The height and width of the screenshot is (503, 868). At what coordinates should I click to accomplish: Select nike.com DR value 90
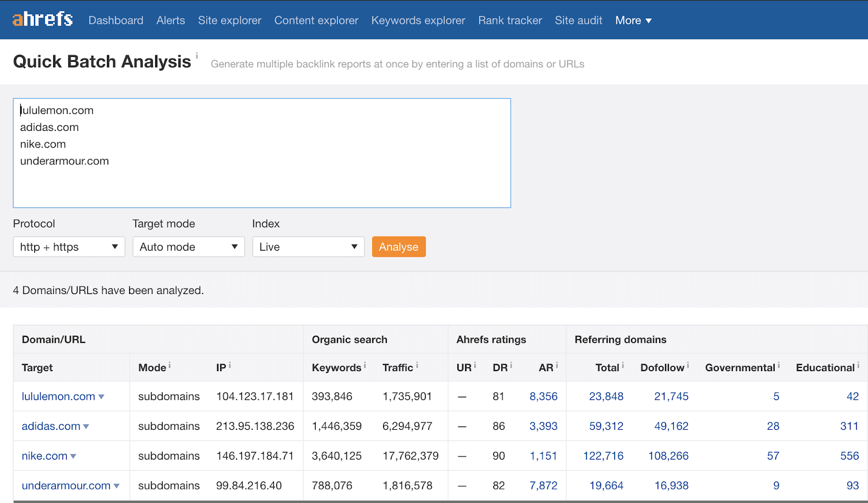click(499, 456)
